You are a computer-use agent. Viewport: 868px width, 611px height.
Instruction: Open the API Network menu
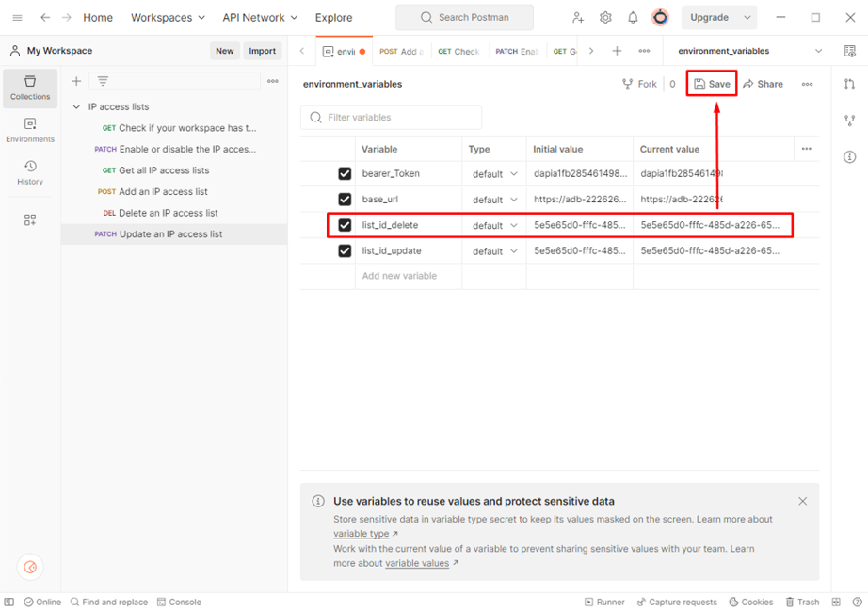tap(260, 18)
